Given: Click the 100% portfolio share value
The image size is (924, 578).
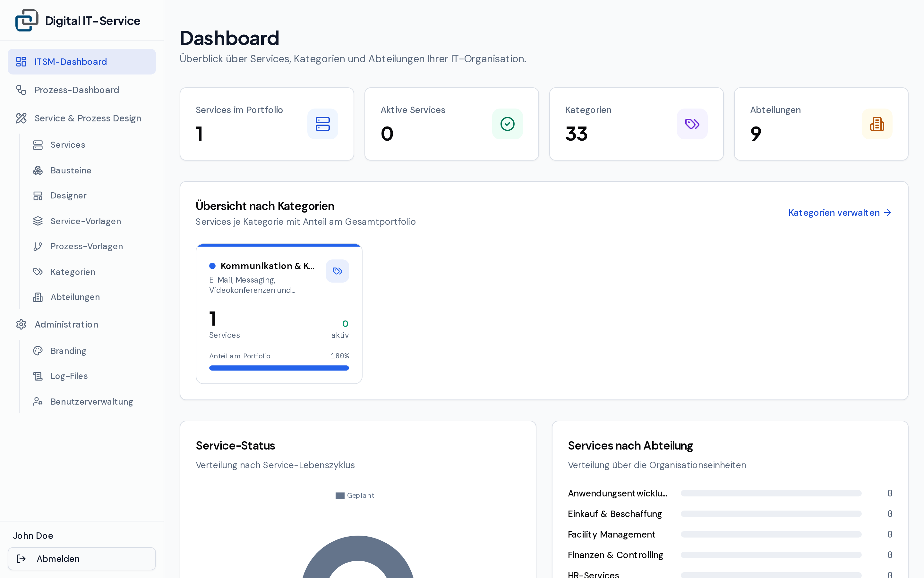Looking at the screenshot, I should [x=340, y=356].
